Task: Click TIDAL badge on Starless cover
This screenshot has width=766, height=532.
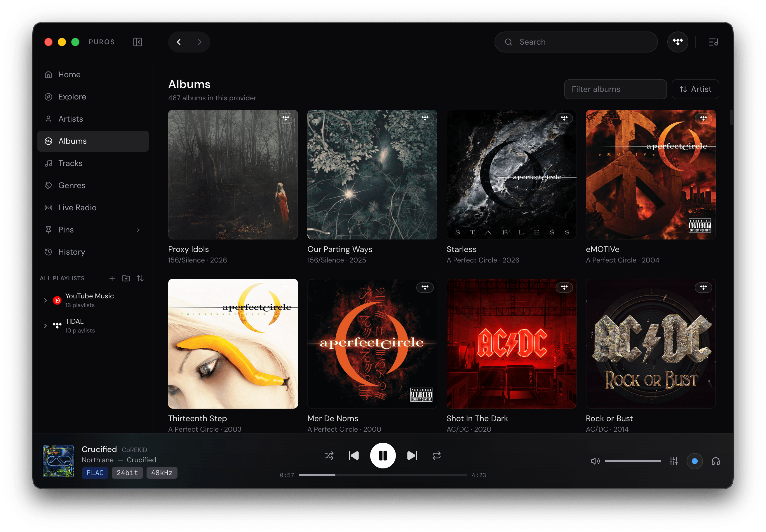Action: point(564,118)
